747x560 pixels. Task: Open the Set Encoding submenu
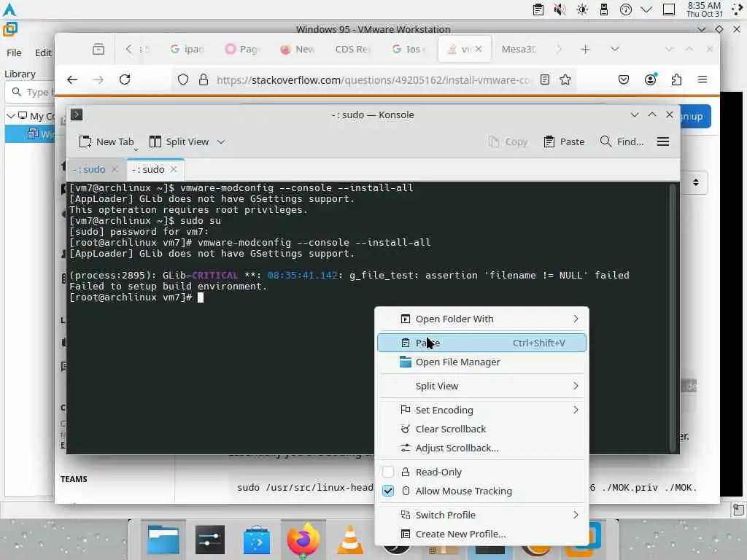tap(481, 410)
